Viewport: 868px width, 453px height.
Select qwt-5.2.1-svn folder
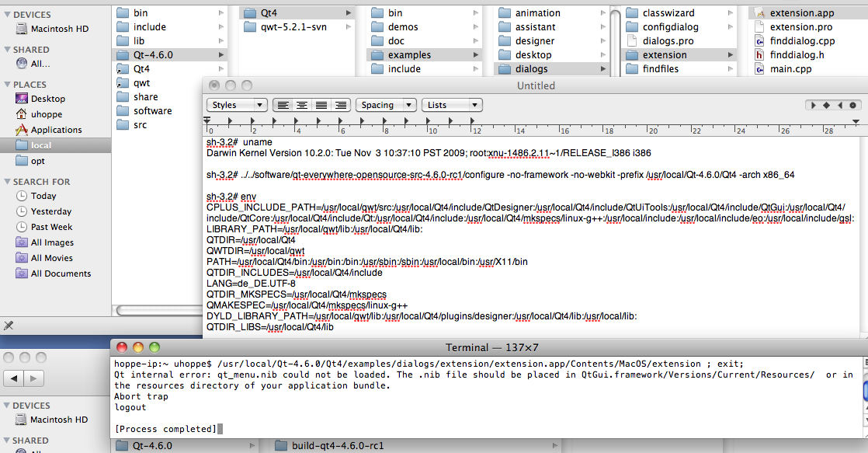click(x=286, y=26)
